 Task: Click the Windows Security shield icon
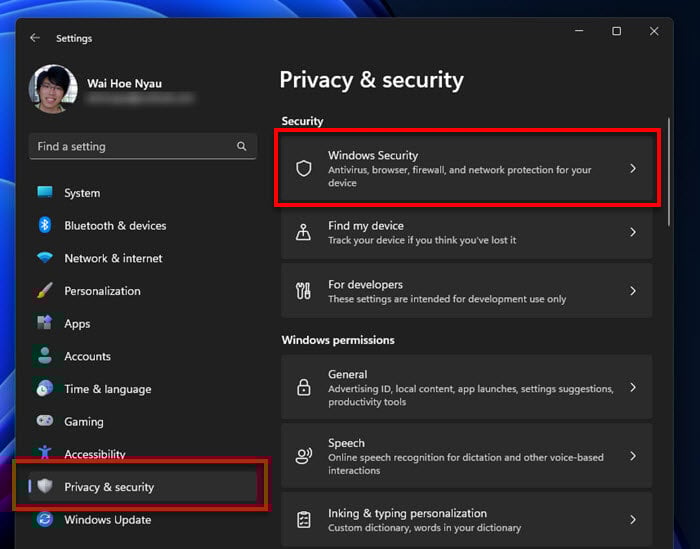click(304, 169)
